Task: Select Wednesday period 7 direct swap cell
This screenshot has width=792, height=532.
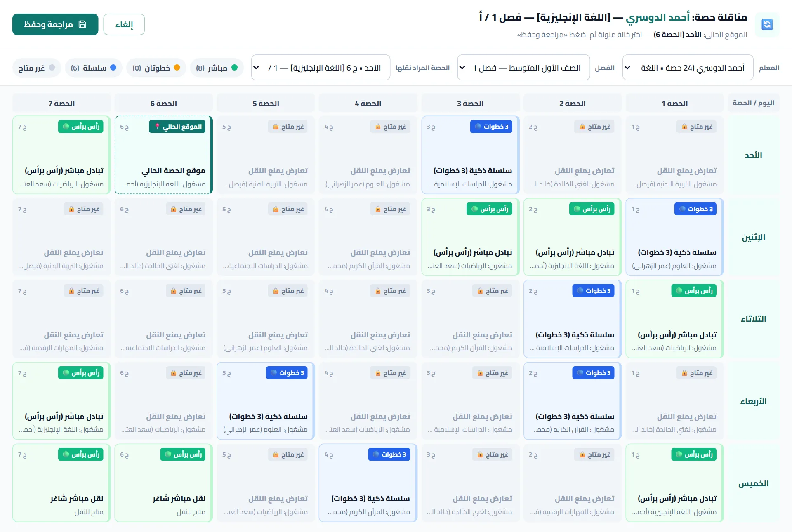Action: pyautogui.click(x=61, y=401)
